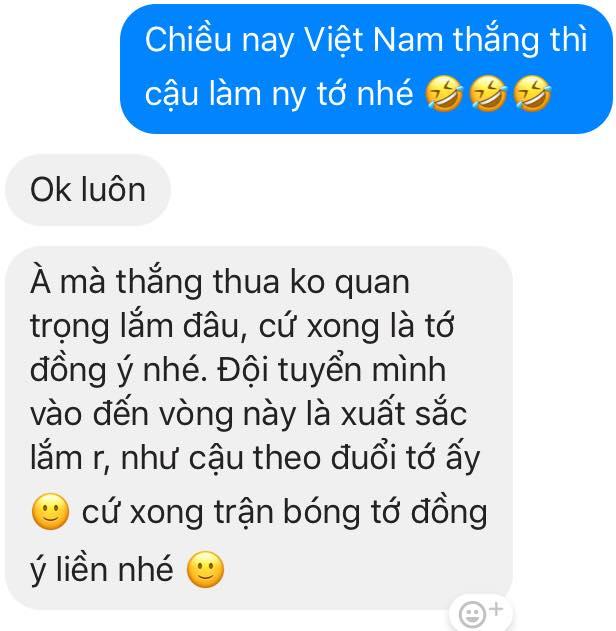Click the first laughing emoji in blue message
Image resolution: width=616 pixels, height=631 pixels.
click(444, 94)
